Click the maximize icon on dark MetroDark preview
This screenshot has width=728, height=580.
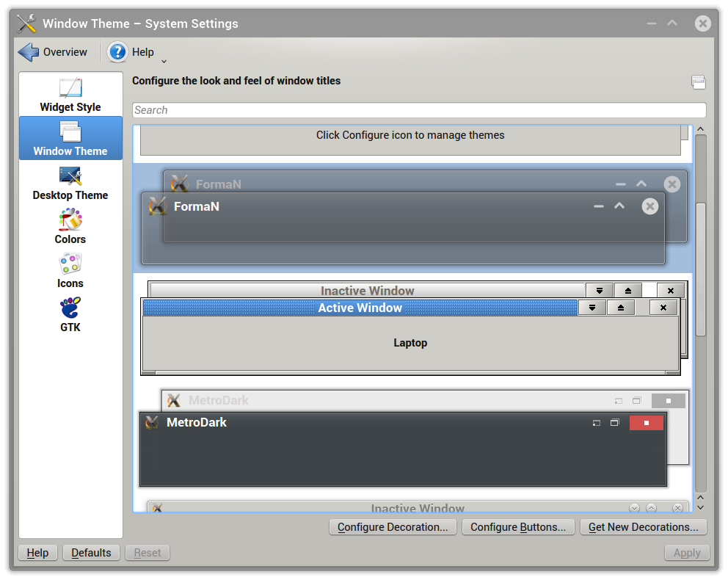[x=615, y=423]
